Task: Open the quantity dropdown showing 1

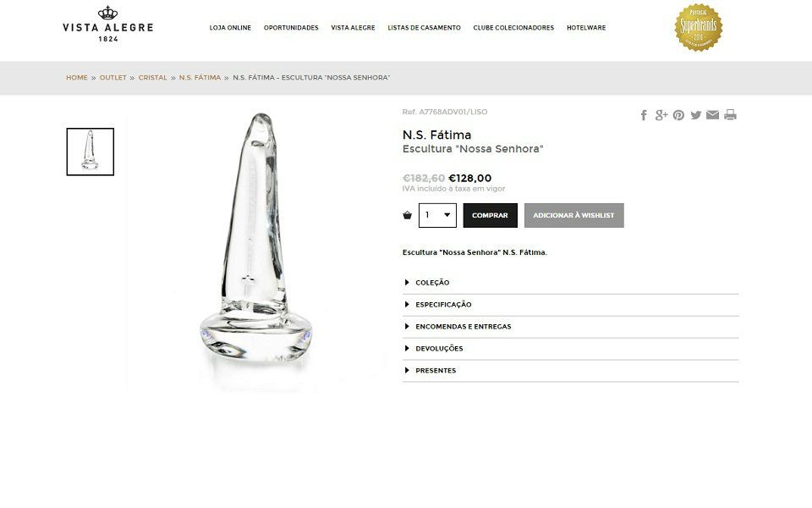Action: point(437,215)
